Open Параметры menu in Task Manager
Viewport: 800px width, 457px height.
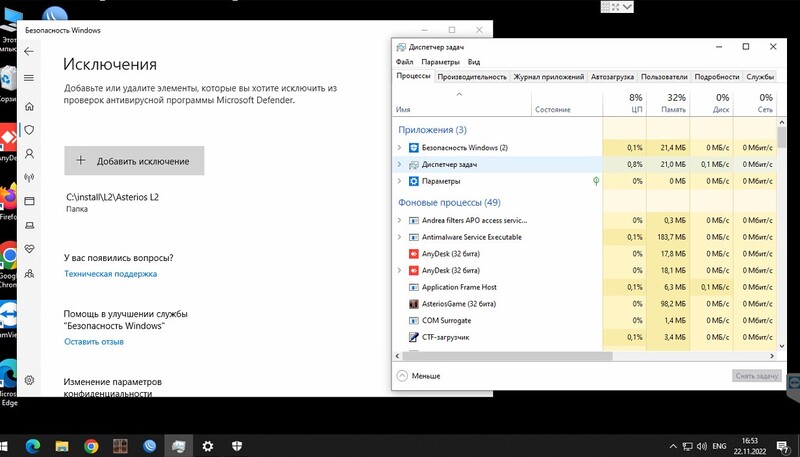440,62
